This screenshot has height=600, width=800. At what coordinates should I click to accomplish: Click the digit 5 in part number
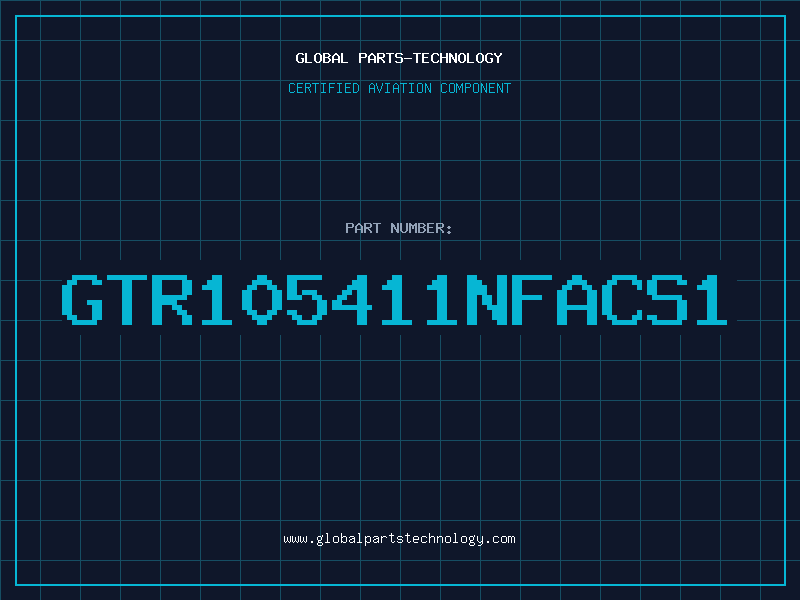click(x=307, y=299)
